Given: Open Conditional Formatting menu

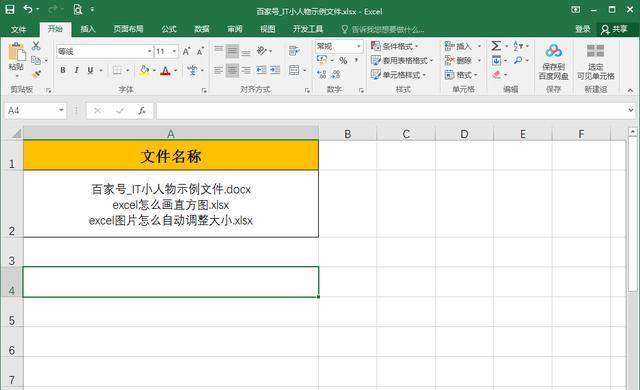Looking at the screenshot, I should 394,46.
